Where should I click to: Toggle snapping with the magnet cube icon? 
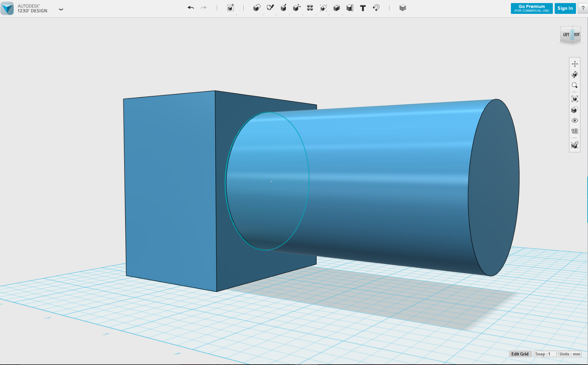click(x=574, y=145)
